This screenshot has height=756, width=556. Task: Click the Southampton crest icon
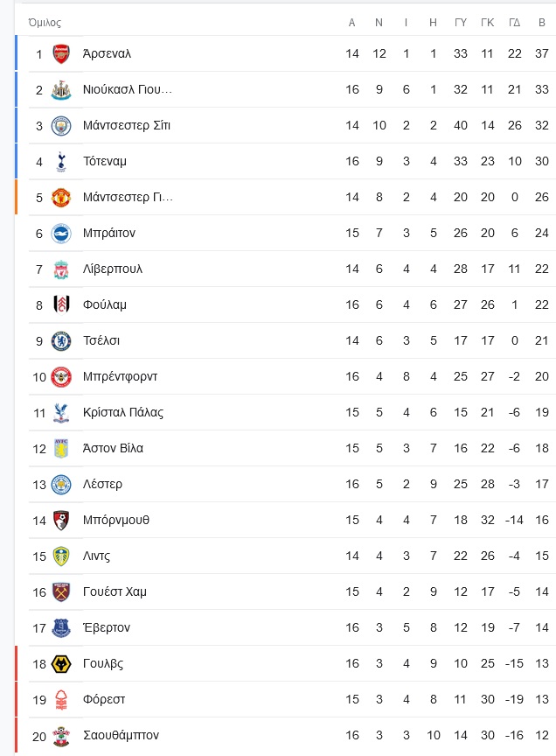[x=61, y=736]
